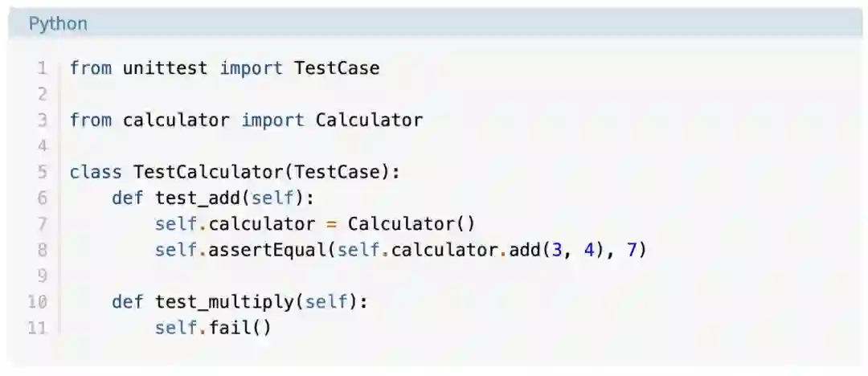
Task: Click the class keyword on line 5
Action: click(96, 172)
